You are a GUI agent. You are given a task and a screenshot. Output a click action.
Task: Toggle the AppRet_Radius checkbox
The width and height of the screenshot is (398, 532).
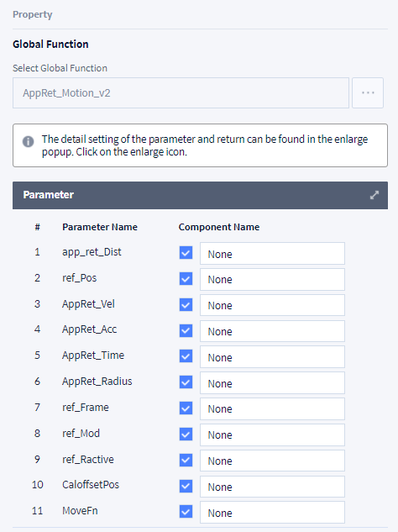tap(186, 382)
